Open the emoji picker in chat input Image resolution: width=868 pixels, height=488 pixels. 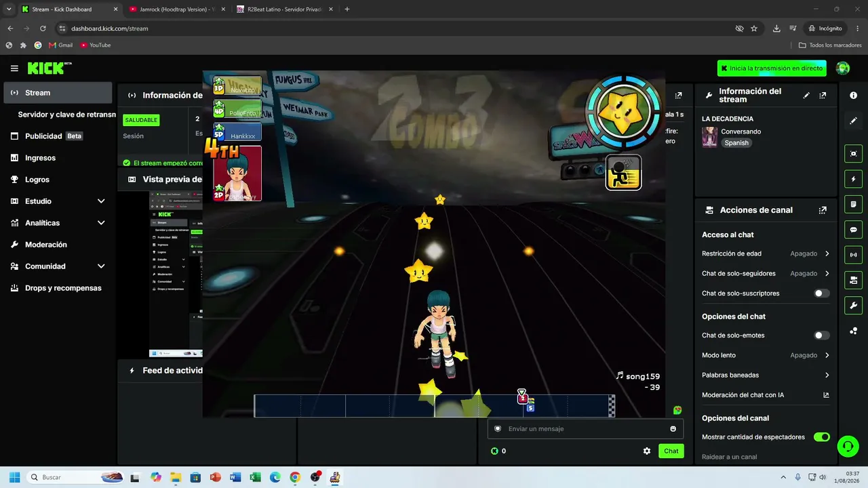pos(673,428)
